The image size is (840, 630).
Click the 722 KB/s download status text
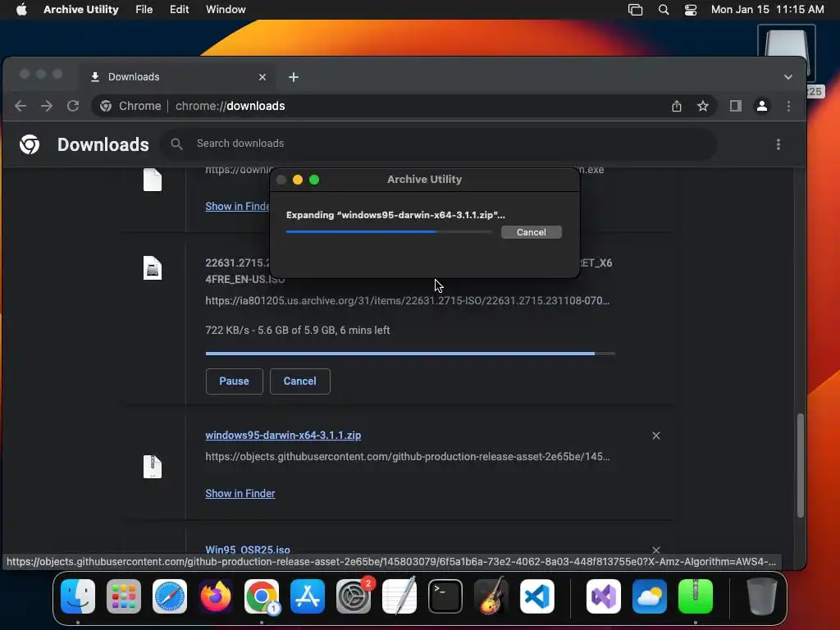tap(297, 330)
